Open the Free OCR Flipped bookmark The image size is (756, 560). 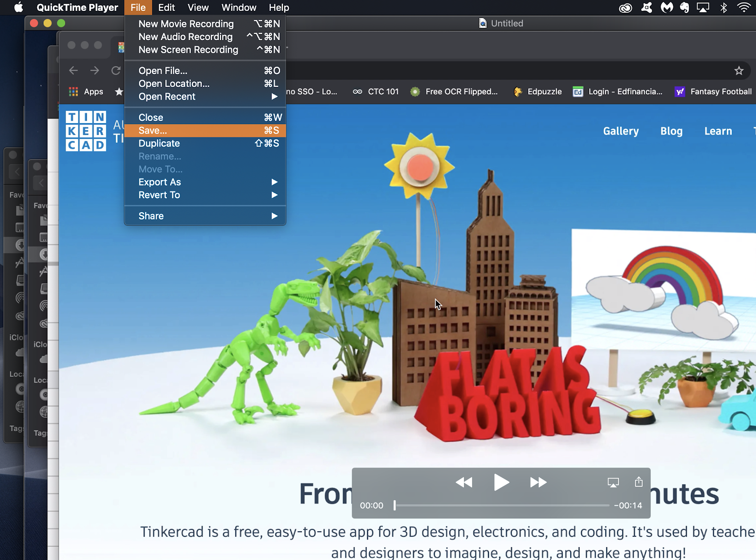(x=454, y=92)
